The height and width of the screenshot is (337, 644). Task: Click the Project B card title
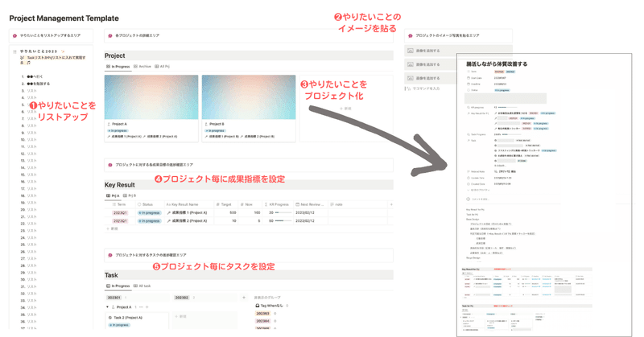(x=217, y=124)
